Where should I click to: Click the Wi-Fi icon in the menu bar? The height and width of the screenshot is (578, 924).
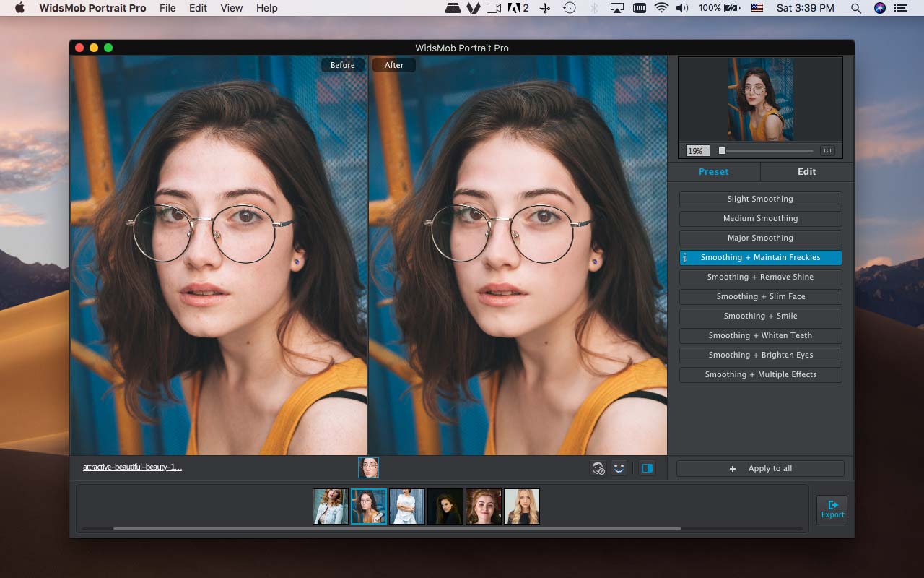tap(661, 8)
